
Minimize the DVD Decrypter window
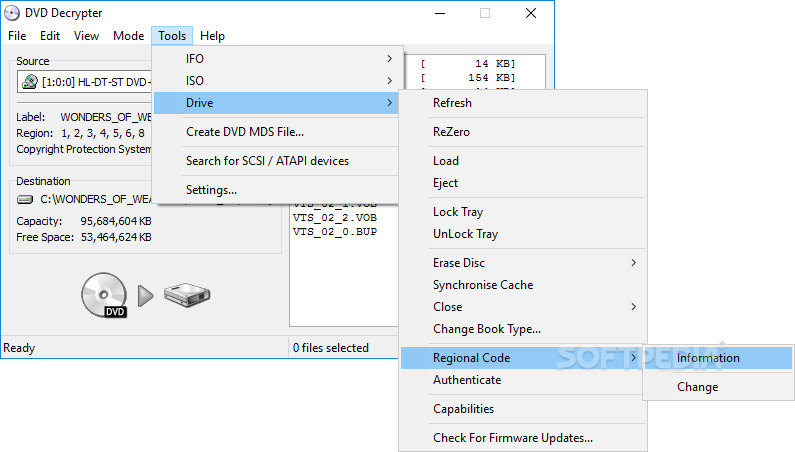click(x=440, y=13)
